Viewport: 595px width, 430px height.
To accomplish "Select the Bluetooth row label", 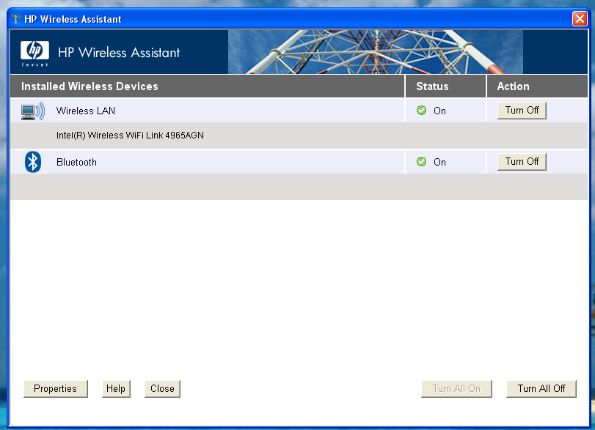I will (76, 162).
